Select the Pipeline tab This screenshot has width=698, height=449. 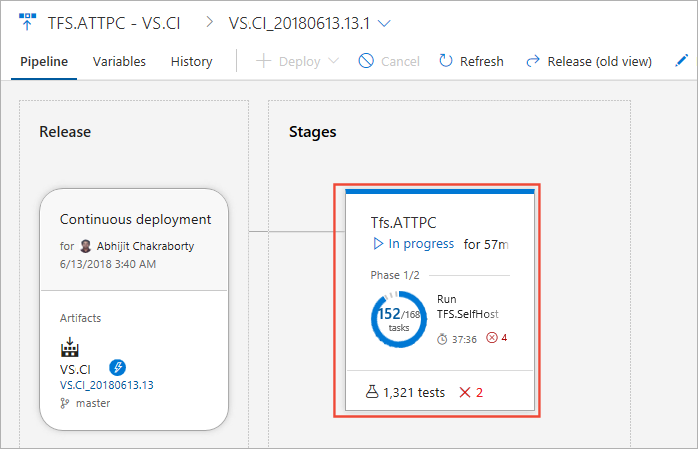[x=45, y=61]
